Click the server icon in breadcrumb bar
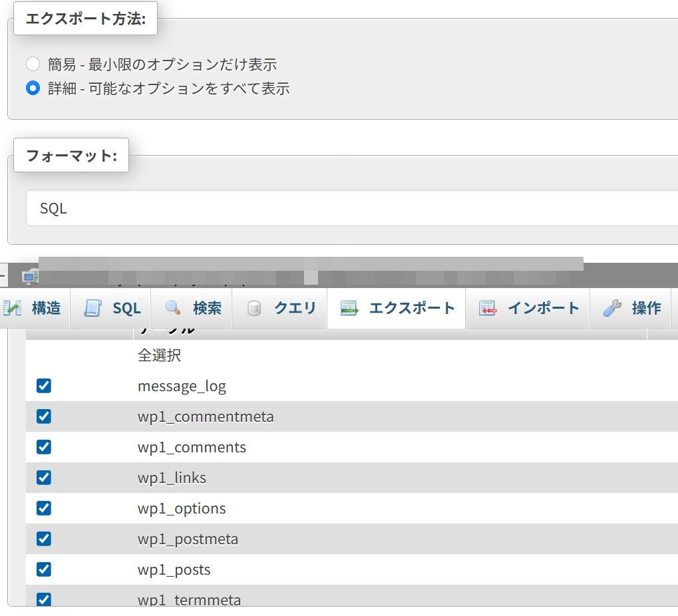The height and width of the screenshot is (616, 678). pos(30,277)
